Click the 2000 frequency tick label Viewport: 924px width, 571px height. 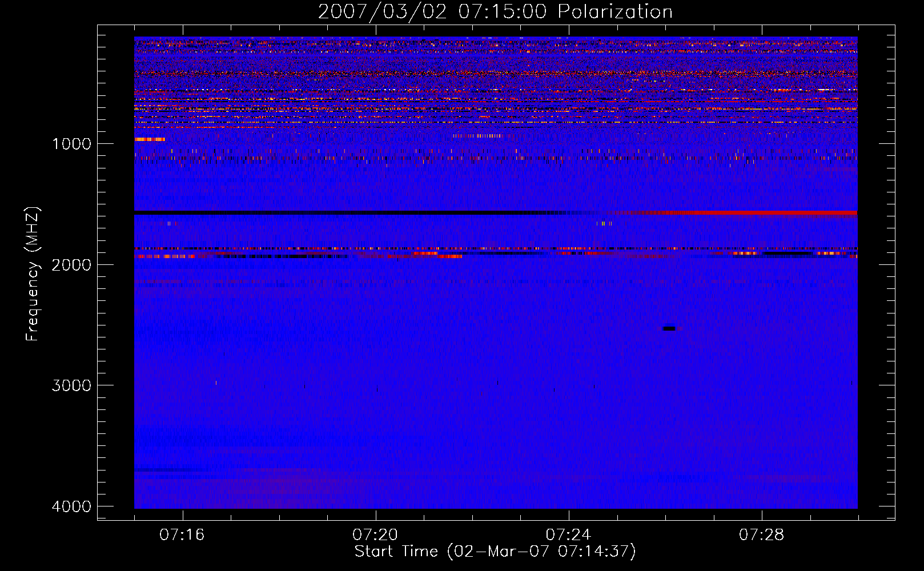click(x=72, y=264)
